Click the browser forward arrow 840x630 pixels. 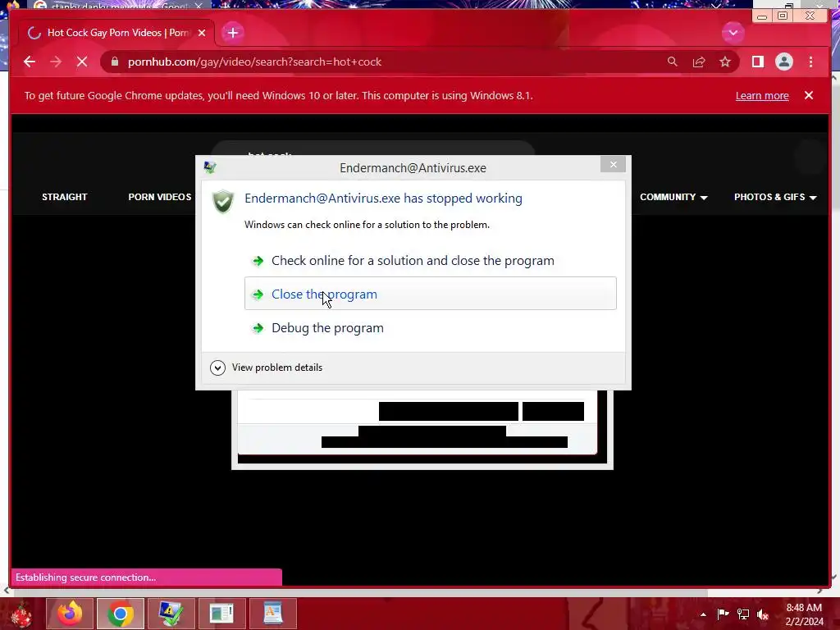point(56,62)
